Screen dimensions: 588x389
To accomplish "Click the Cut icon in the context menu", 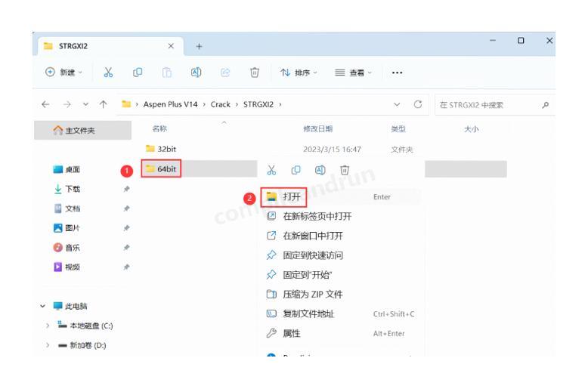I will pos(271,170).
